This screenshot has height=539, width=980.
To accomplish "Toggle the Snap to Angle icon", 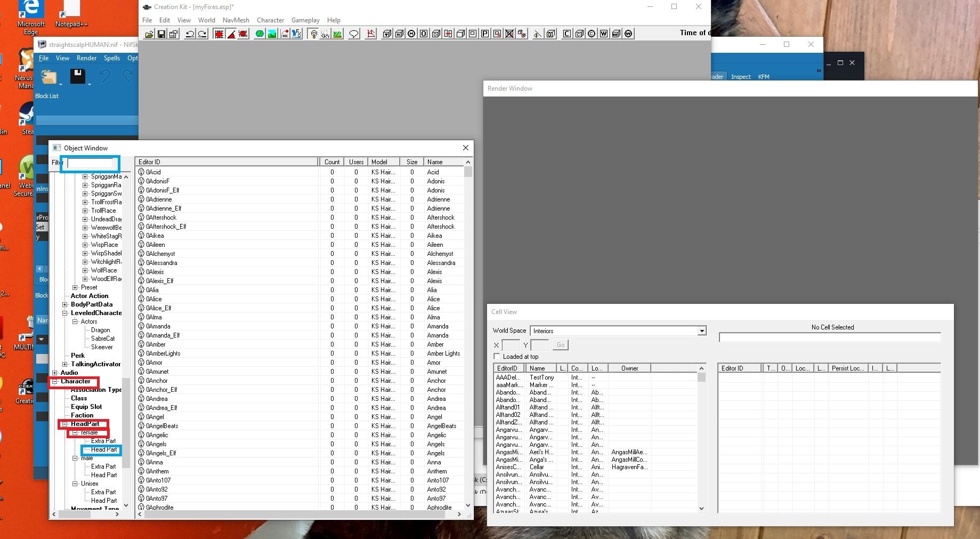I will coord(231,34).
